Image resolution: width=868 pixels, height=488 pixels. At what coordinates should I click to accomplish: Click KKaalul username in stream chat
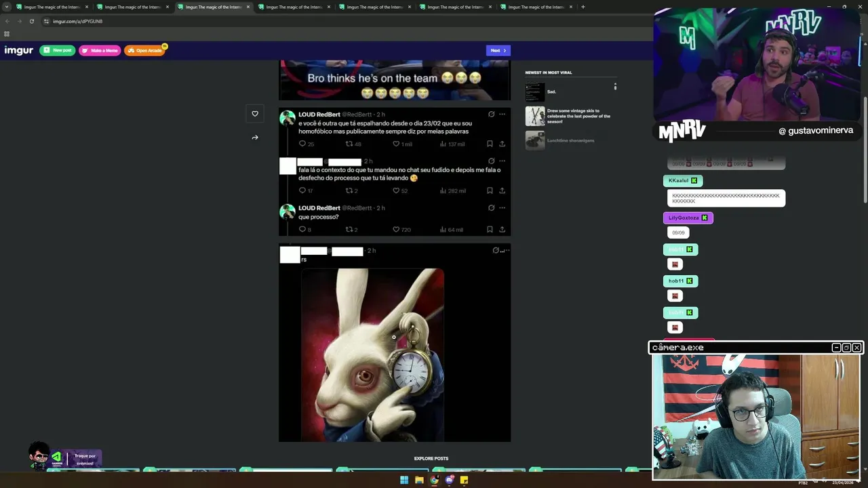[x=678, y=181]
